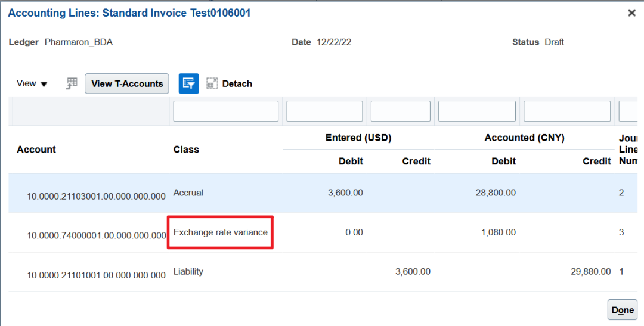The image size is (644, 326).
Task: Click the 0.00 entered debit value
Action: [x=354, y=232]
